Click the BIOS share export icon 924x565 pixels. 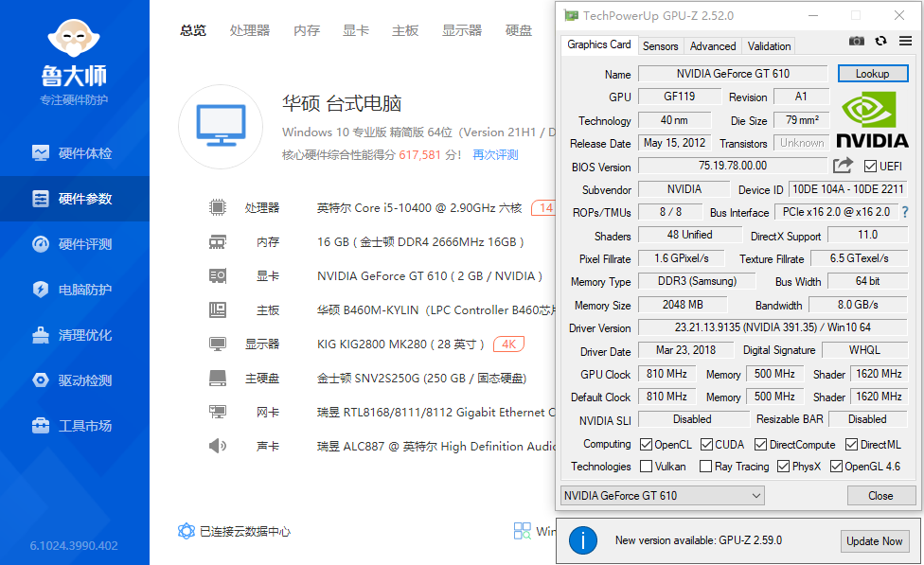click(x=844, y=166)
